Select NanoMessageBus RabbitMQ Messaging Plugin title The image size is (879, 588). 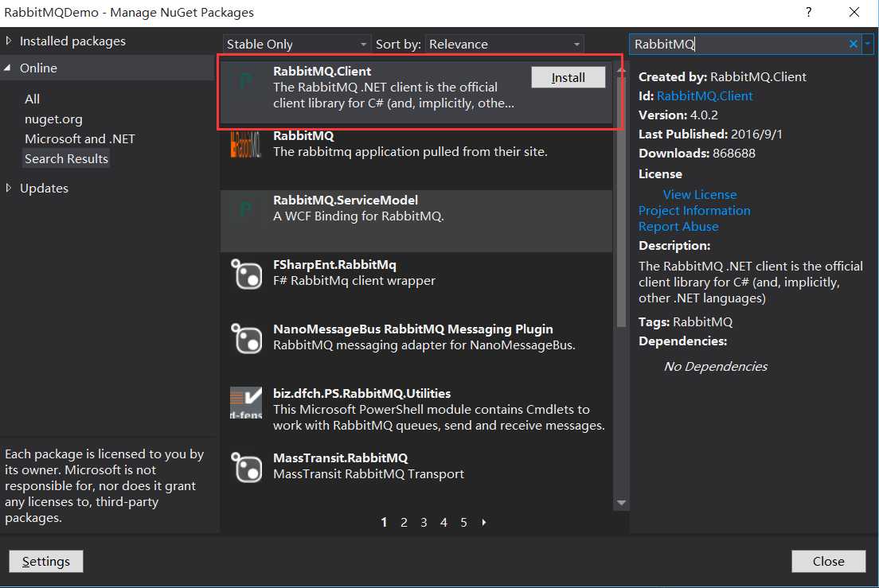click(413, 329)
